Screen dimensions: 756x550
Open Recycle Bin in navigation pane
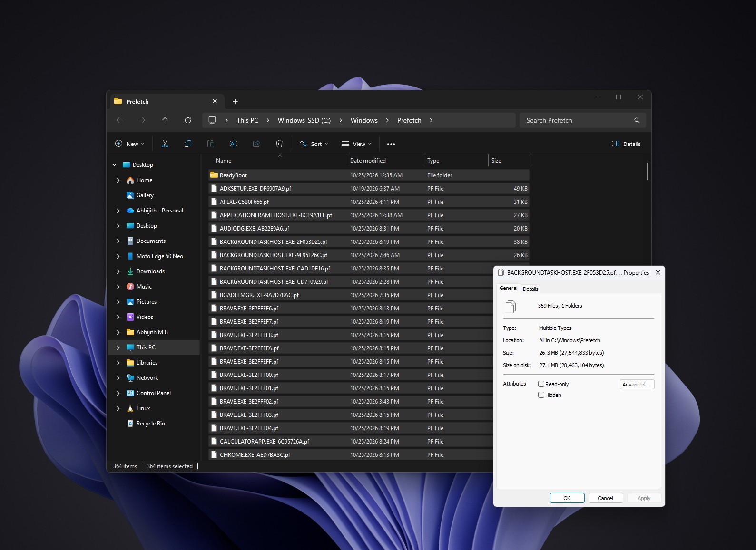pyautogui.click(x=150, y=424)
